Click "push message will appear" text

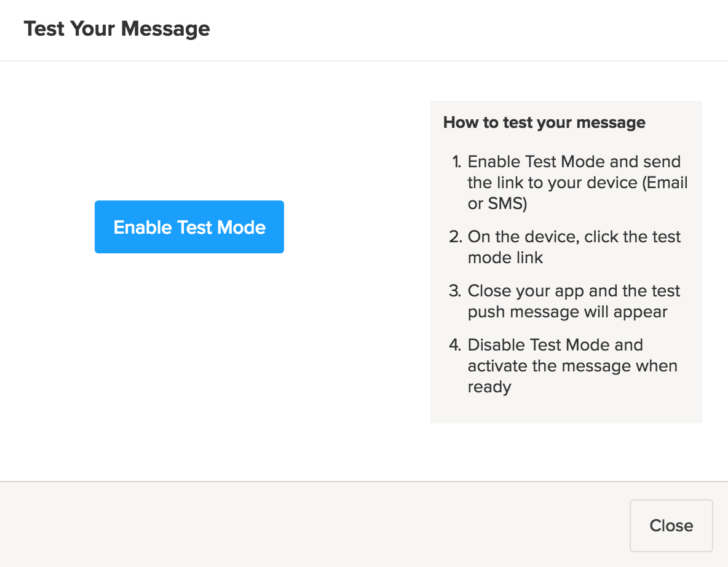click(568, 312)
